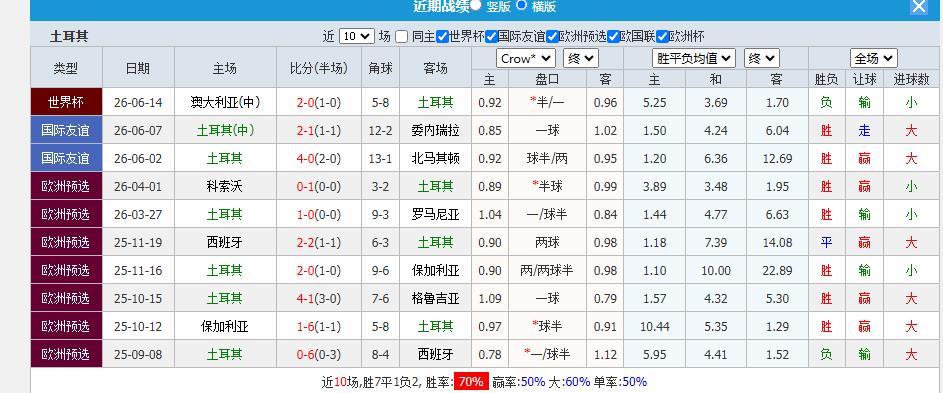Click the 世界杯 match type label
The image size is (943, 393).
tap(66, 102)
